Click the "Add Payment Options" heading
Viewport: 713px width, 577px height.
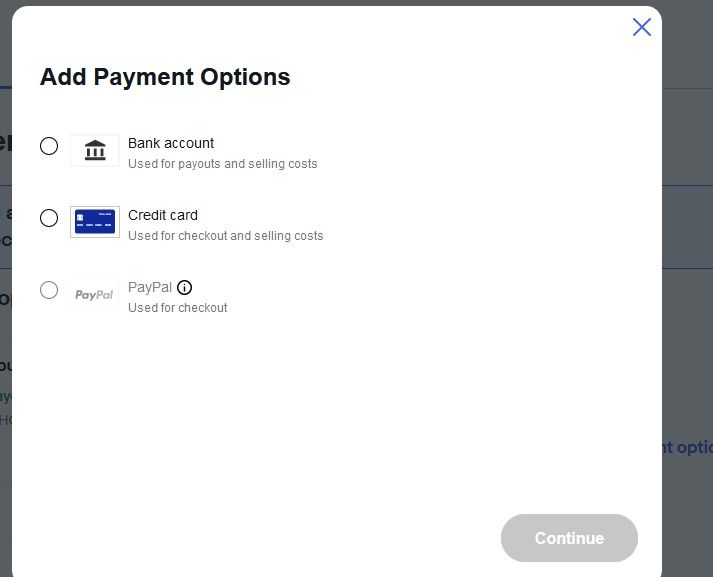click(x=165, y=77)
